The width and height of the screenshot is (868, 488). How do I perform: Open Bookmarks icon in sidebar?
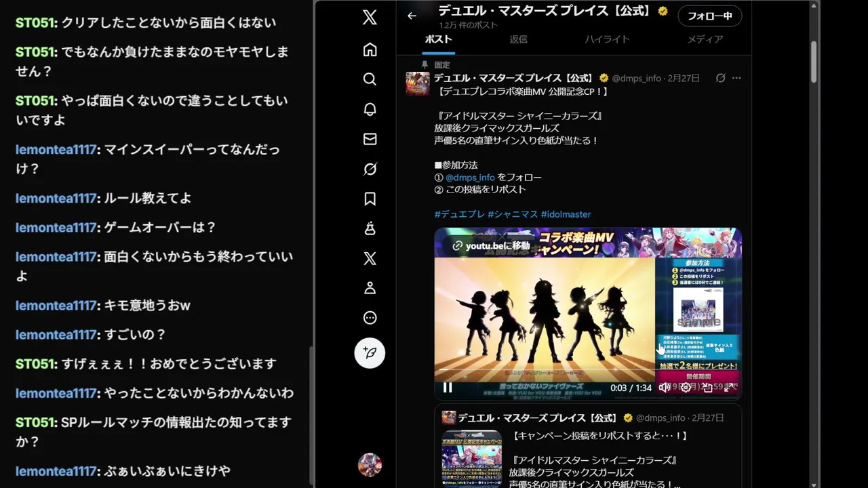click(x=370, y=199)
